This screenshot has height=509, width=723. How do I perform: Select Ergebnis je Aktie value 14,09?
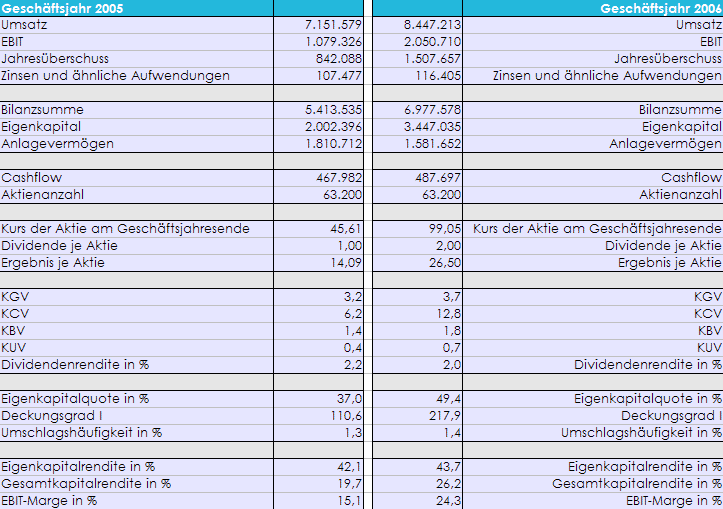click(346, 263)
